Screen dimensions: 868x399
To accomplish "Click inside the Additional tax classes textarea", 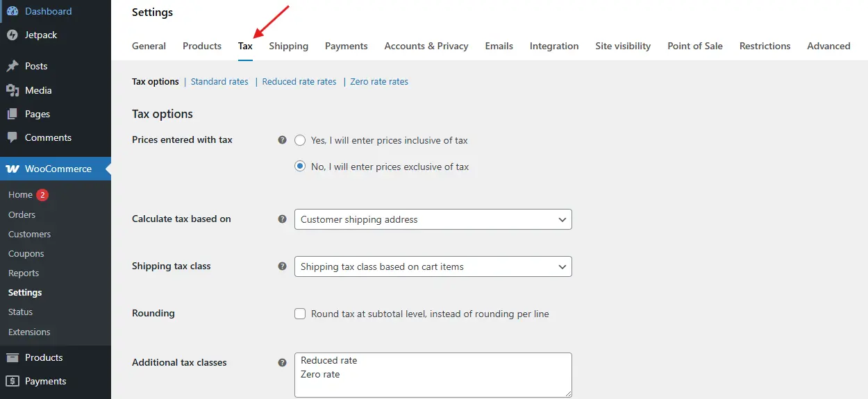I will 433,375.
